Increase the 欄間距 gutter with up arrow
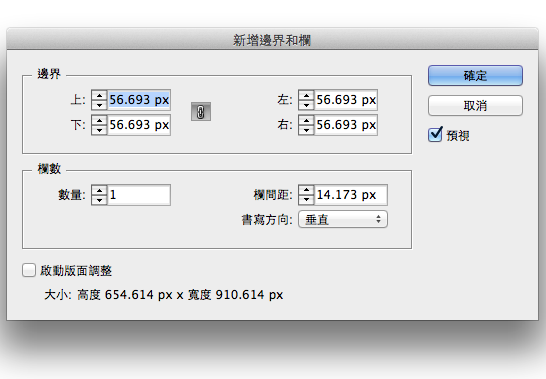 (x=306, y=190)
